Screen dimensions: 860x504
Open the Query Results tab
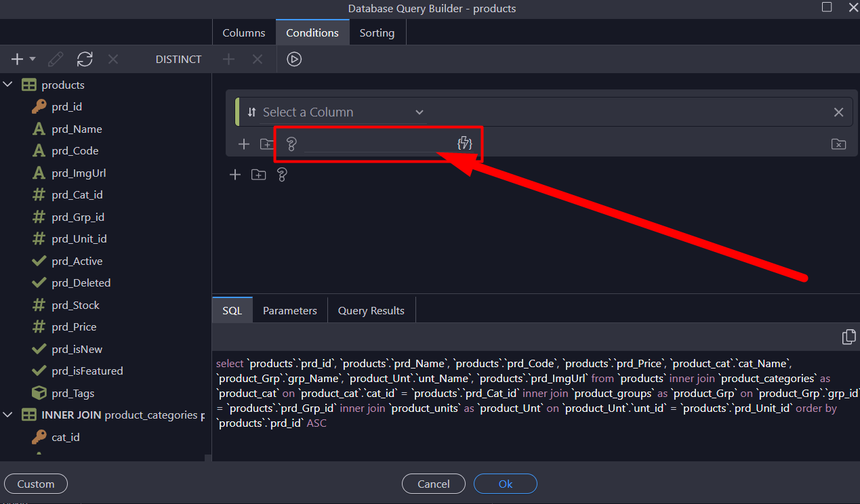click(371, 310)
